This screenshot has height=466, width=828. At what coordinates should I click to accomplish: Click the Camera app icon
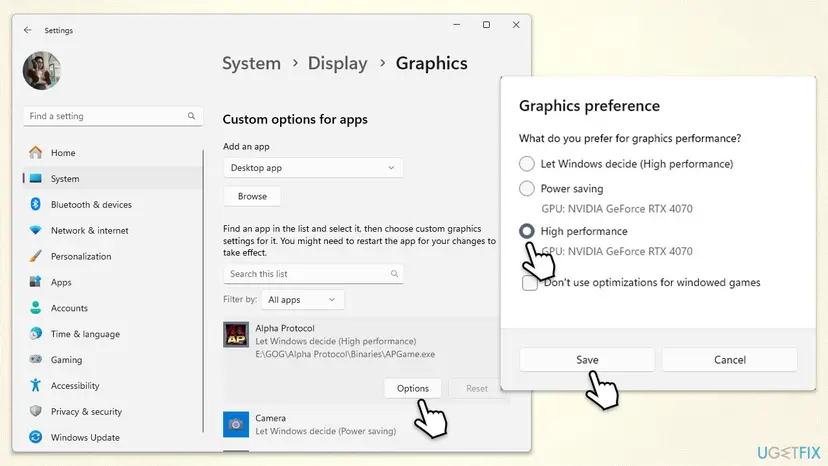tap(236, 424)
